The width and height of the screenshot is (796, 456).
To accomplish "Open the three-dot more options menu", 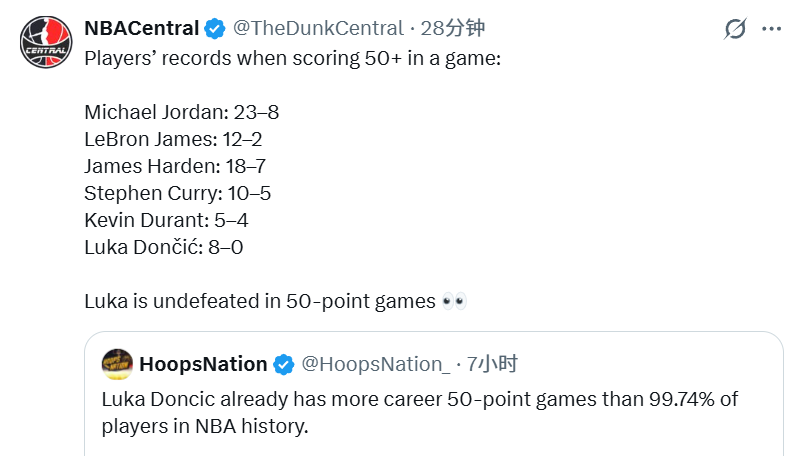I will pos(771,29).
